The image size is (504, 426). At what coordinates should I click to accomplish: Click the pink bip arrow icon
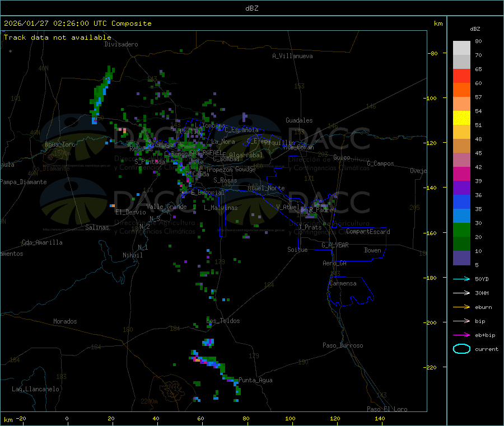click(x=461, y=321)
